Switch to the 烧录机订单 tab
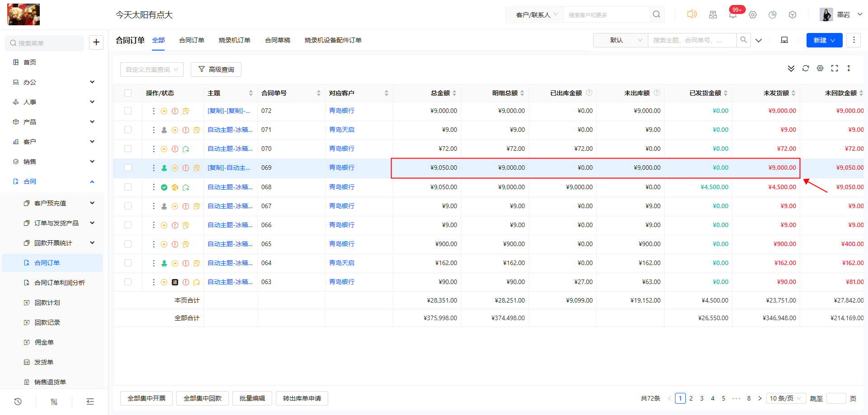Viewport: 868px width, 415px height. click(x=234, y=40)
